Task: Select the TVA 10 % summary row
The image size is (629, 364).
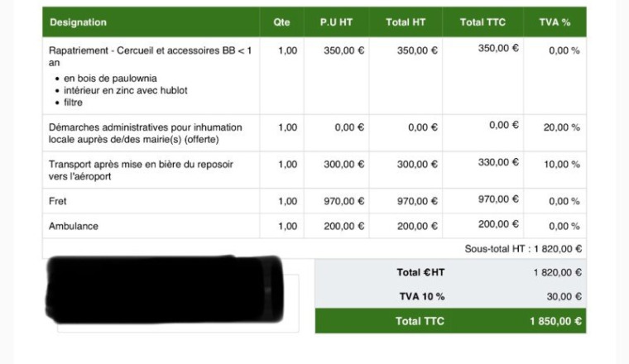Action: (x=450, y=296)
